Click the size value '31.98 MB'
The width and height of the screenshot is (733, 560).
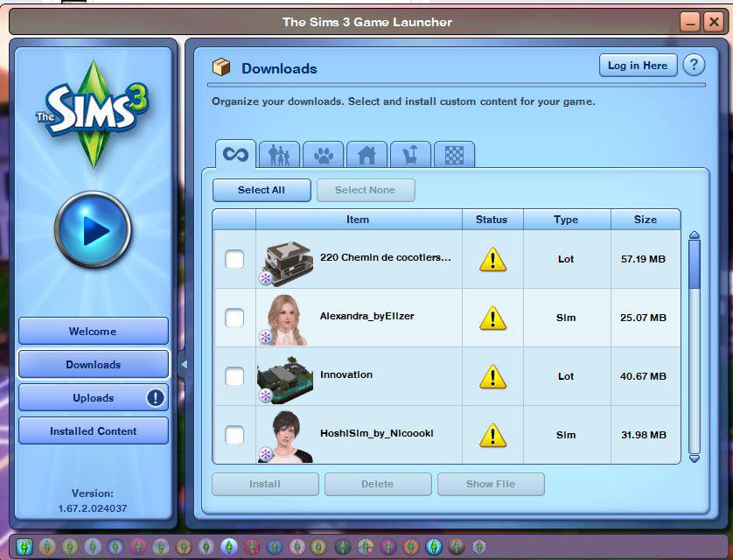[643, 435]
